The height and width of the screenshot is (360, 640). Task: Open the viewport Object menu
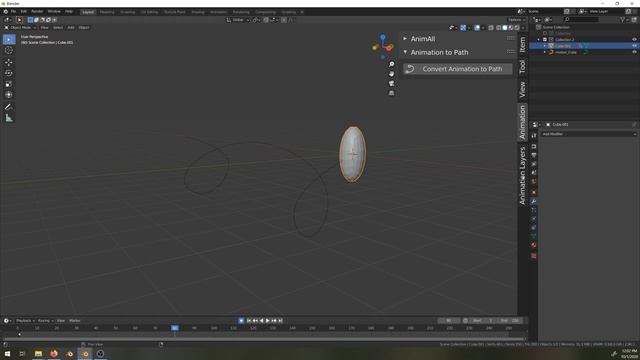(84, 28)
